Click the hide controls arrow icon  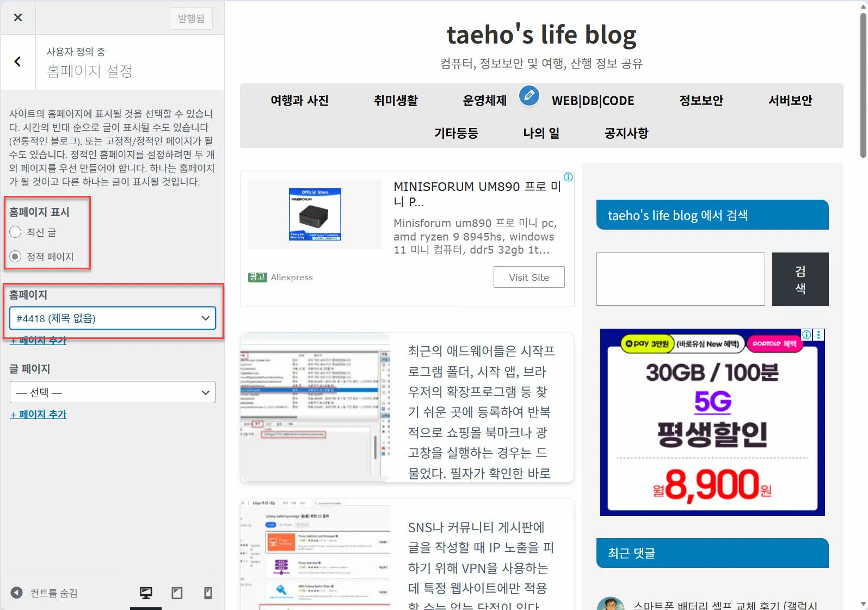tap(17, 593)
